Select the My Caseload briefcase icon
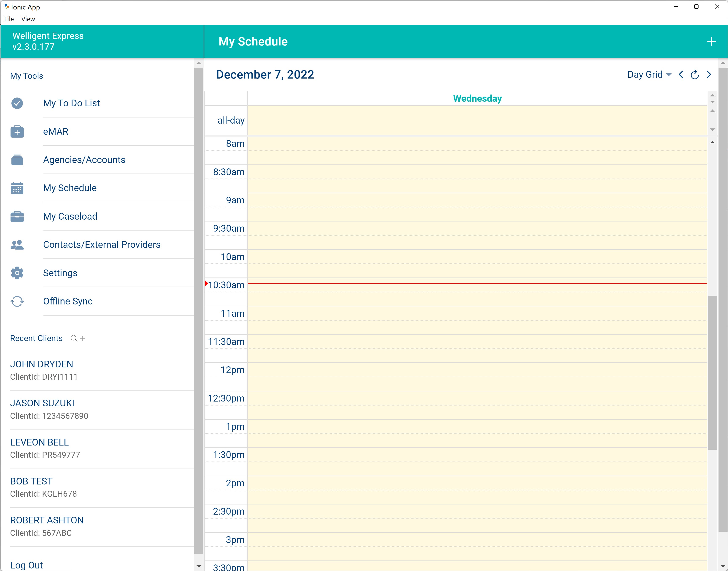This screenshot has width=728, height=571. point(17,216)
